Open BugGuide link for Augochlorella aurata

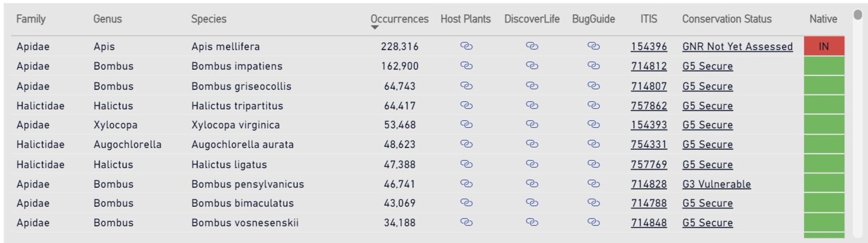click(593, 144)
